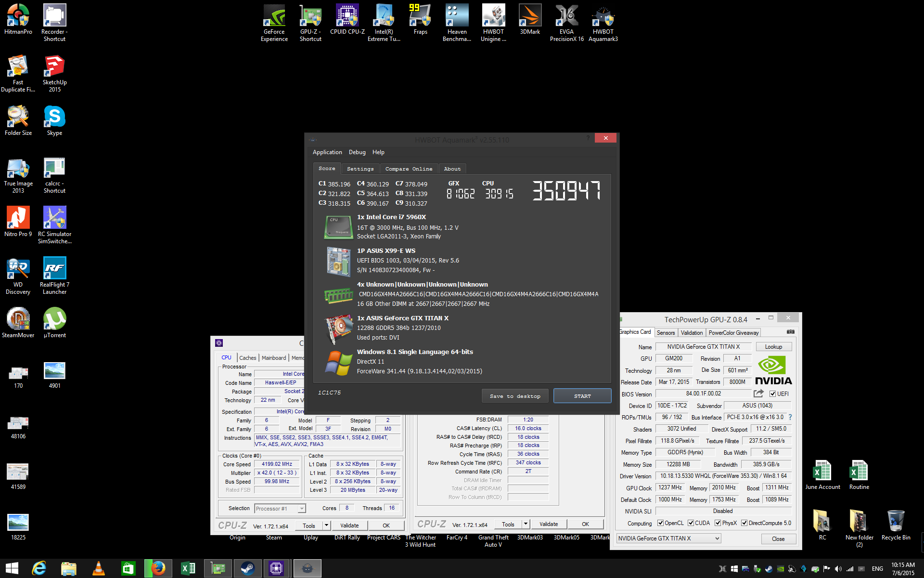Open Folder Size desktop icon

point(18,120)
